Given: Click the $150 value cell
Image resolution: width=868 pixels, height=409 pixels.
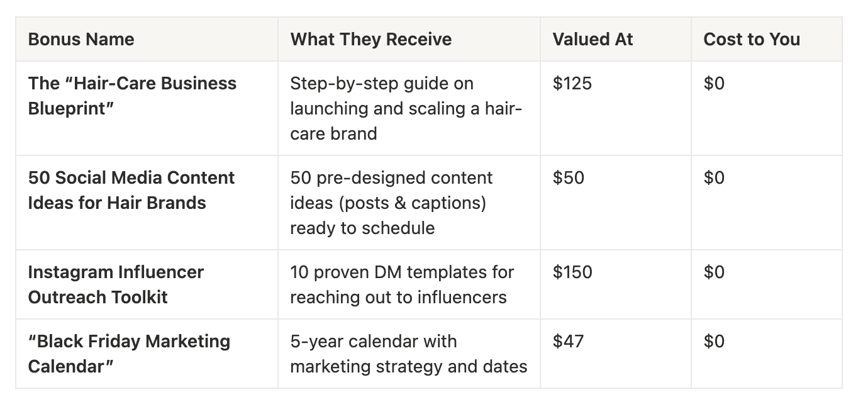Looking at the screenshot, I should 572,272.
